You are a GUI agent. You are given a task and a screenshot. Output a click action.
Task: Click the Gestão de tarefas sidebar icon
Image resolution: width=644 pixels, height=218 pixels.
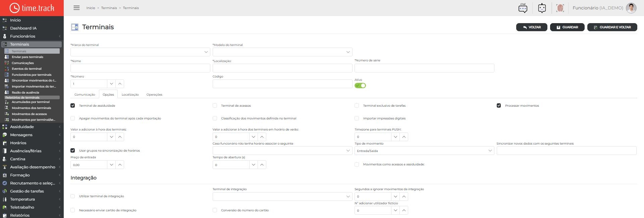click(5, 191)
